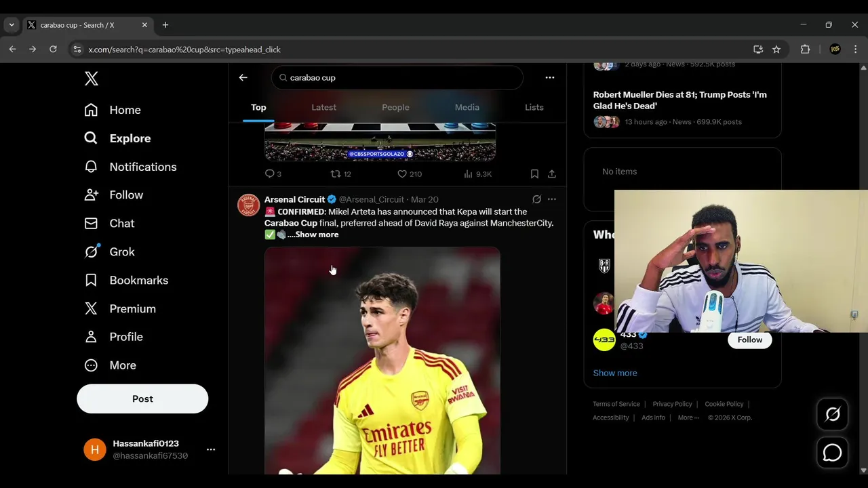This screenshot has width=868, height=488.
Task: Open the search settings ellipsis menu
Action: 550,78
